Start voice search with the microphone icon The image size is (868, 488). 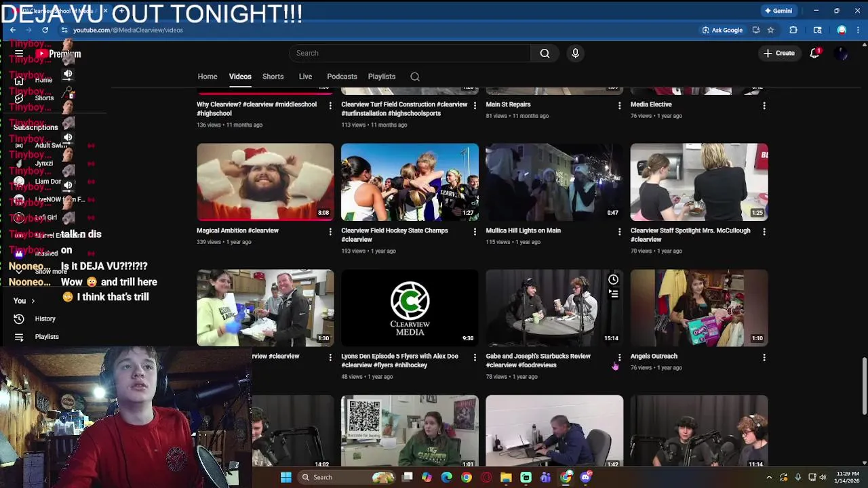click(x=575, y=53)
